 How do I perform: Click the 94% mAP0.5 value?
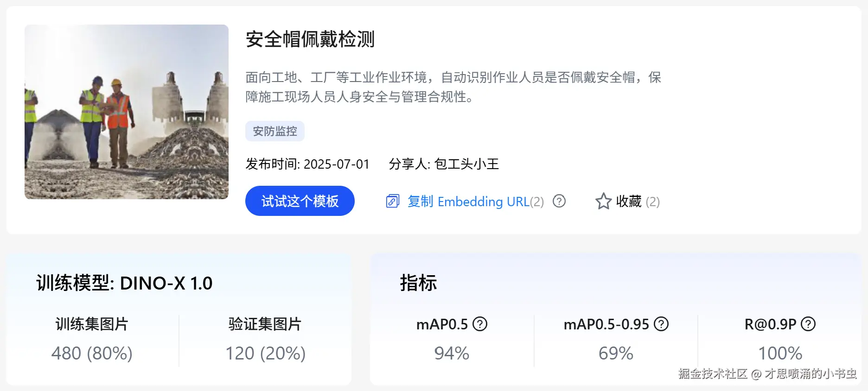pyautogui.click(x=452, y=353)
